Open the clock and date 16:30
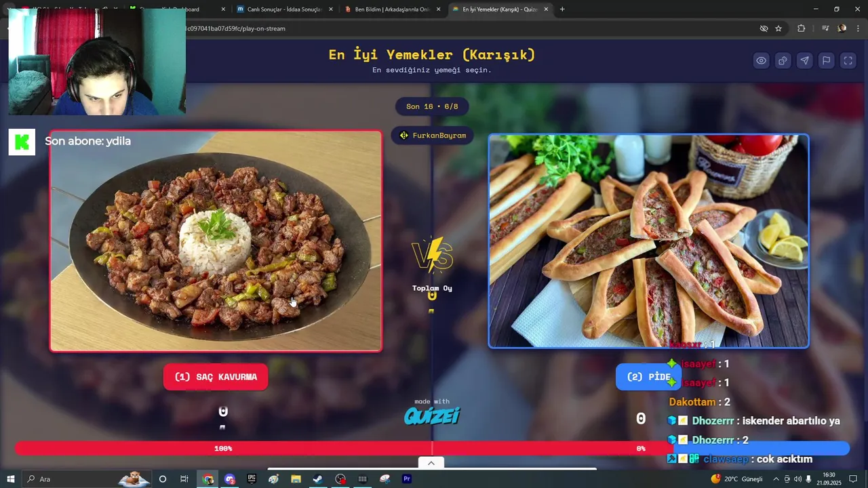The image size is (868, 488). coord(829,479)
